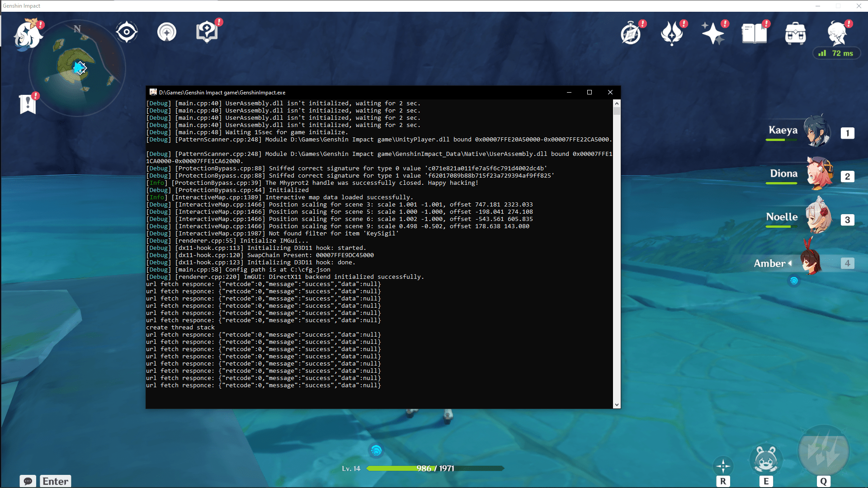Image resolution: width=868 pixels, height=488 pixels.
Task: Click party slot number 4 for Amber
Action: pyautogui.click(x=848, y=263)
